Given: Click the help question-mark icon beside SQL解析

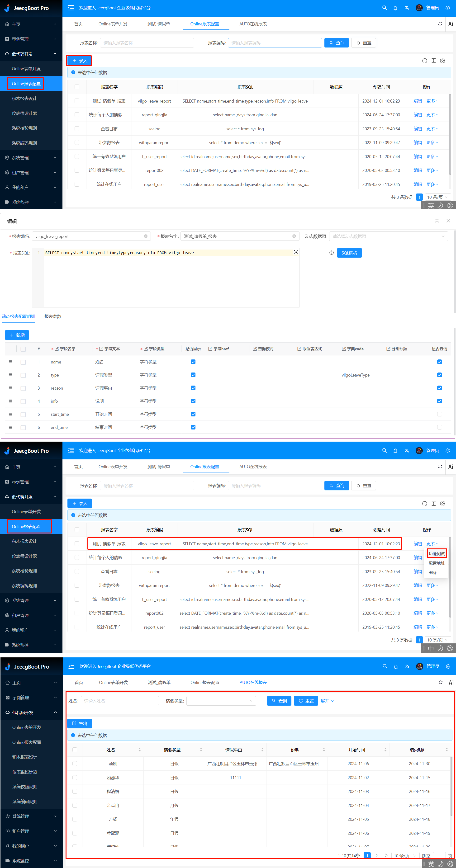Looking at the screenshot, I should [331, 253].
